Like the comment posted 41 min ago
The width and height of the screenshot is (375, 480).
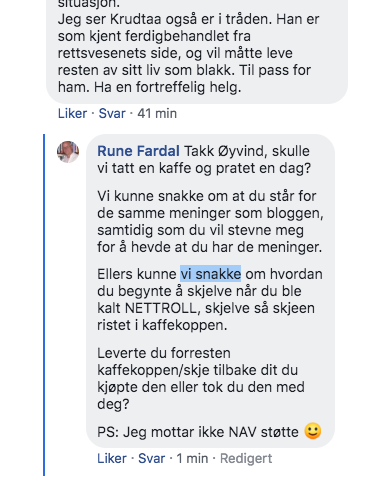click(72, 113)
